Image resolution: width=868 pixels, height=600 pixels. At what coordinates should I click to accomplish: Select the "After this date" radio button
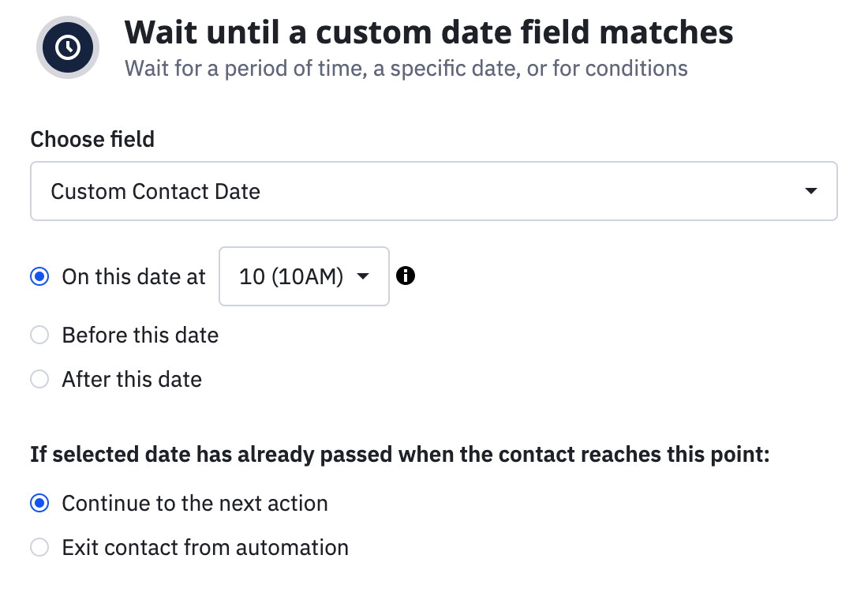coord(39,379)
